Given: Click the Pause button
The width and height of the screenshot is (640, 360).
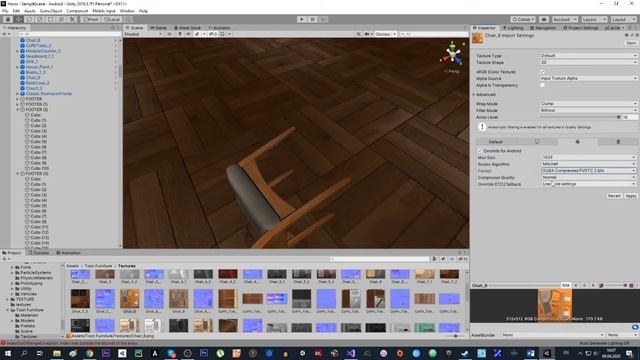Looking at the screenshot, I should tap(313, 19).
